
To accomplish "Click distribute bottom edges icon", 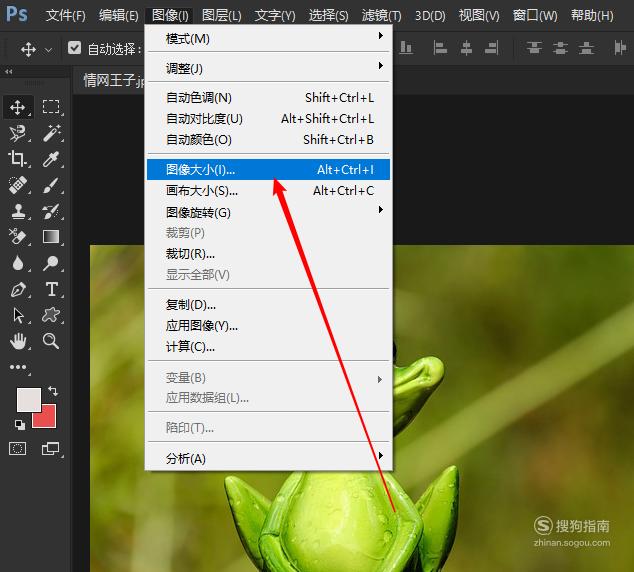I will coord(586,48).
